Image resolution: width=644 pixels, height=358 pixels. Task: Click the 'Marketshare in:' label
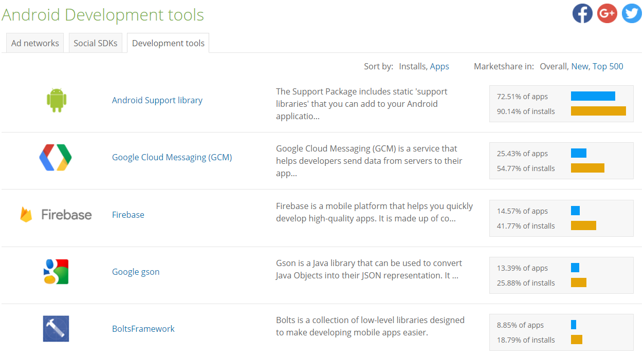coord(504,66)
